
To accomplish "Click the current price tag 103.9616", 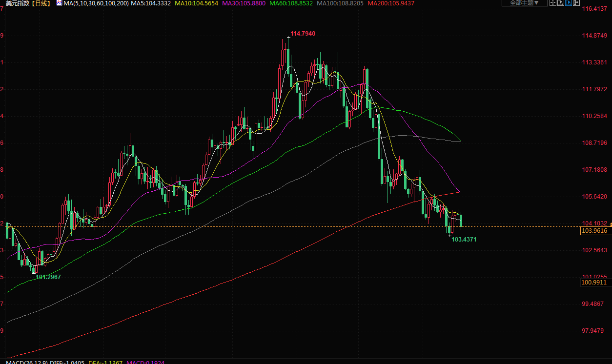I will pos(594,231).
